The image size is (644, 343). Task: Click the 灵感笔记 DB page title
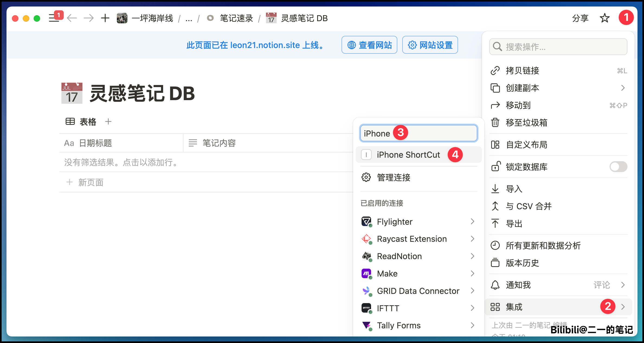point(142,93)
